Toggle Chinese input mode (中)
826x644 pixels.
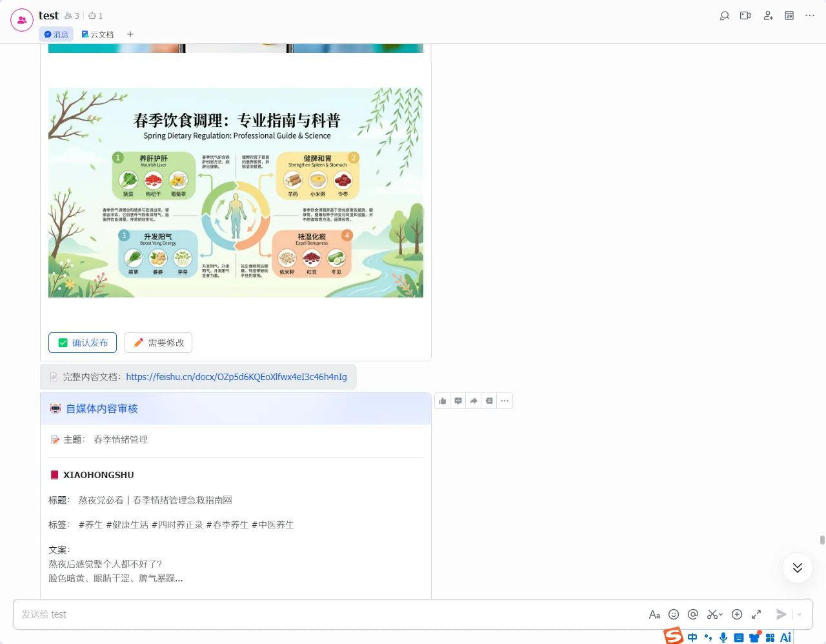point(692,638)
